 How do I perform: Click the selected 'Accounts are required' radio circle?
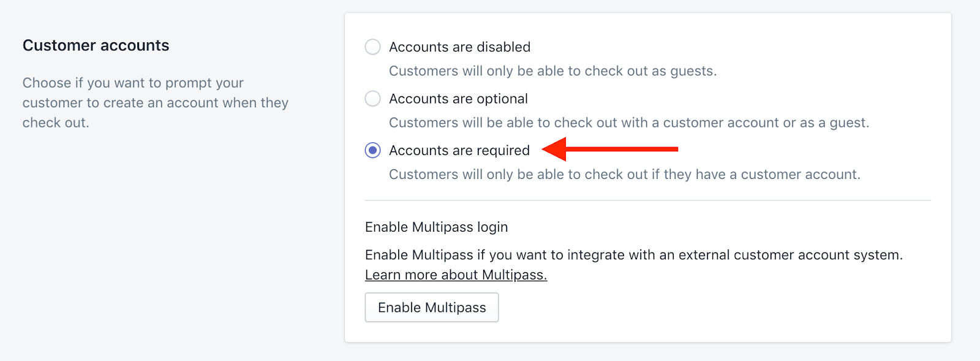click(x=372, y=150)
